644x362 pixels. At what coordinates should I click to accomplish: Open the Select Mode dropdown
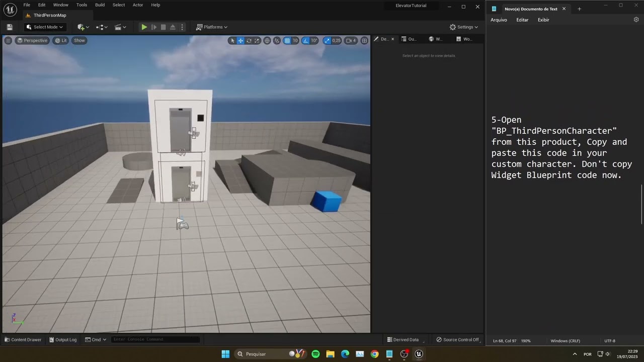coord(44,27)
